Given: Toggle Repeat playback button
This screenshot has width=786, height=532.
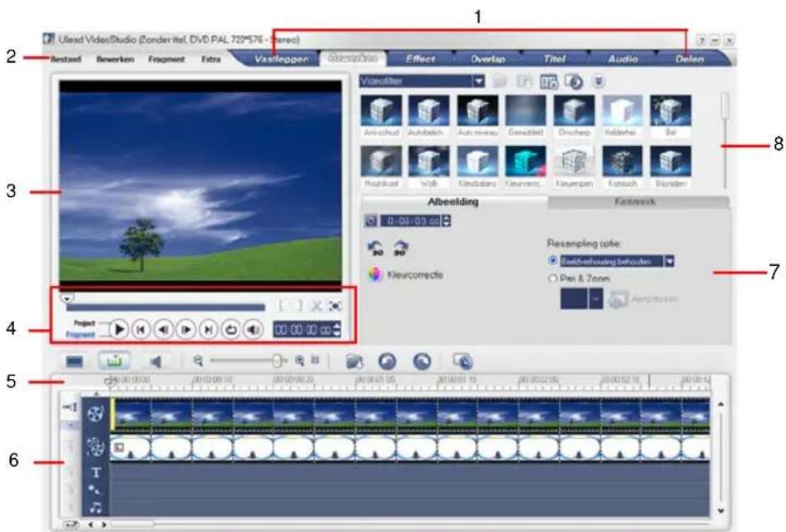Looking at the screenshot, I should point(231,330).
